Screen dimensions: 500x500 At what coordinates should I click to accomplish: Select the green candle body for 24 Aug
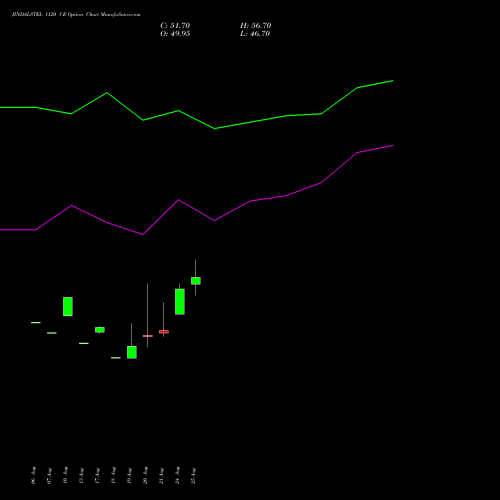tap(180, 302)
